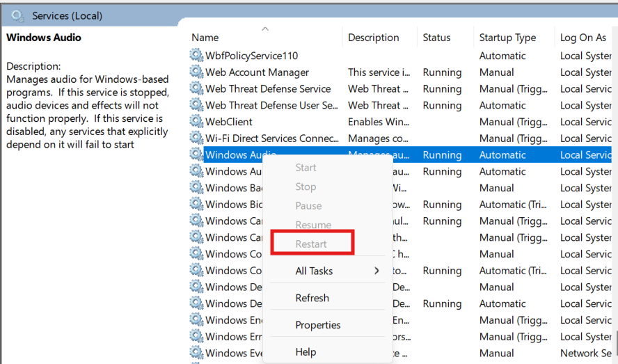This screenshot has height=364, width=618.
Task: Choose Restart in the context menu
Action: tap(311, 244)
